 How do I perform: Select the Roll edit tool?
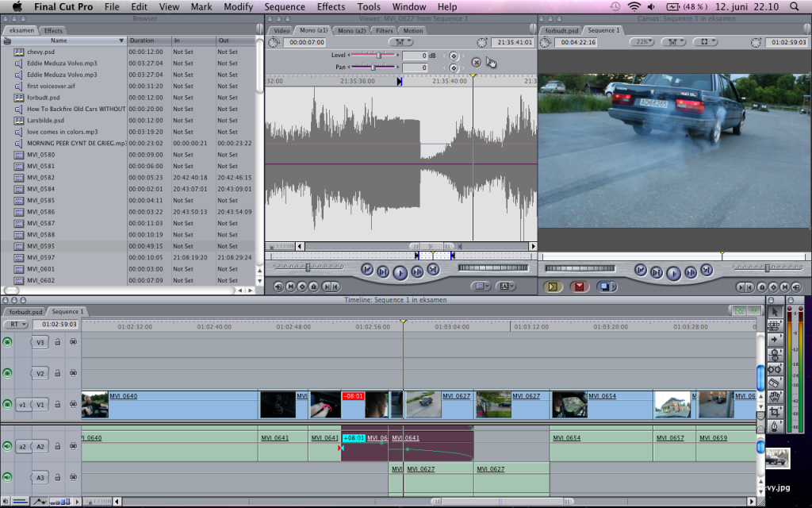(775, 355)
